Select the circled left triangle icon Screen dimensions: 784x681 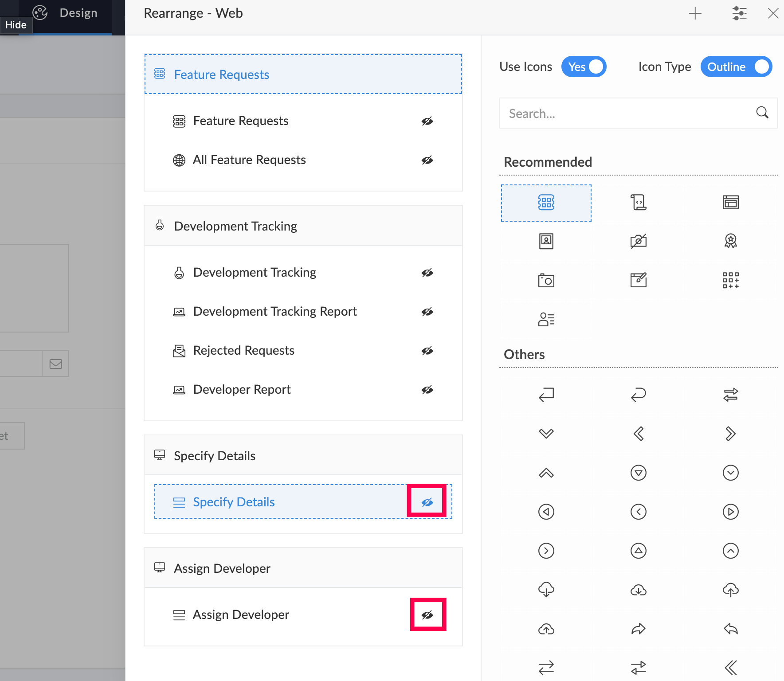546,512
